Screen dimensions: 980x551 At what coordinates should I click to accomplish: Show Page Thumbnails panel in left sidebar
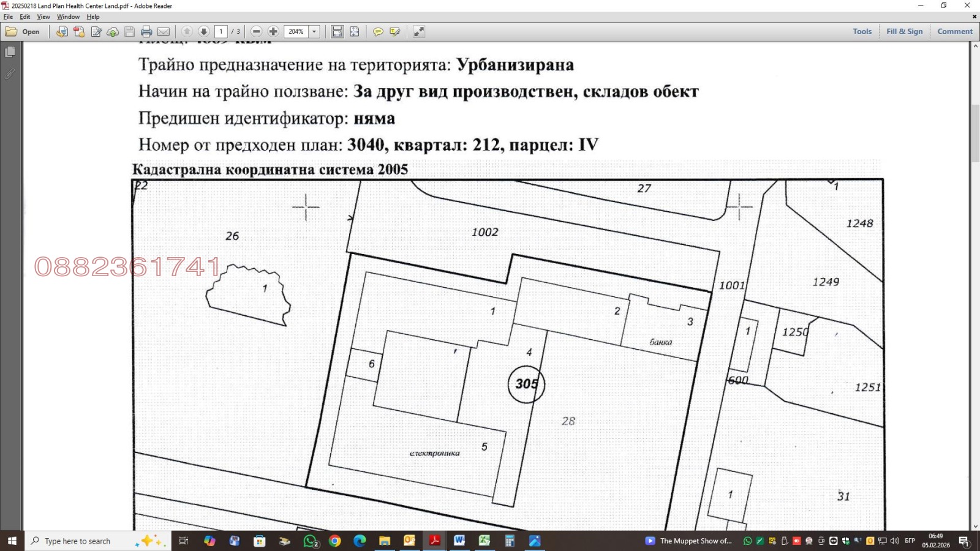10,52
